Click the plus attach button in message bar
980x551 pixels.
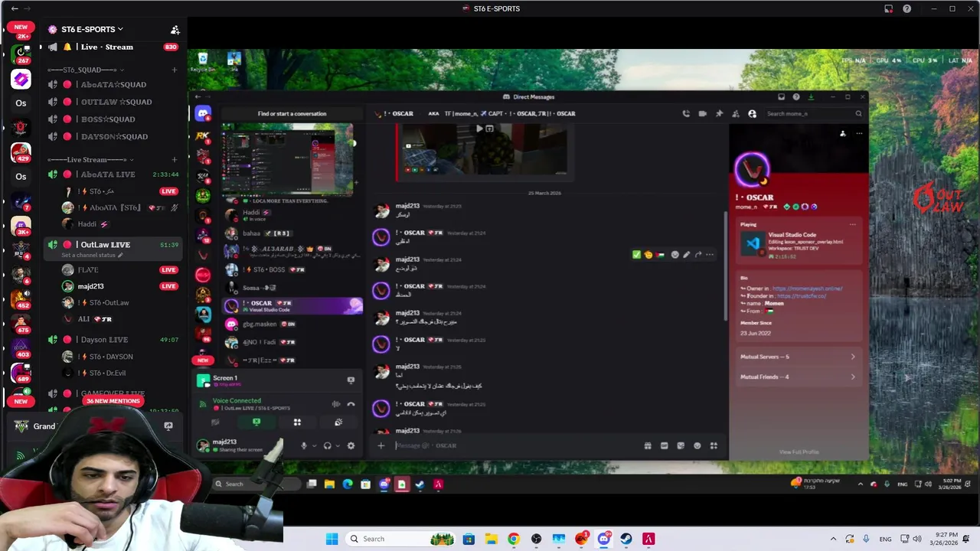click(x=381, y=445)
